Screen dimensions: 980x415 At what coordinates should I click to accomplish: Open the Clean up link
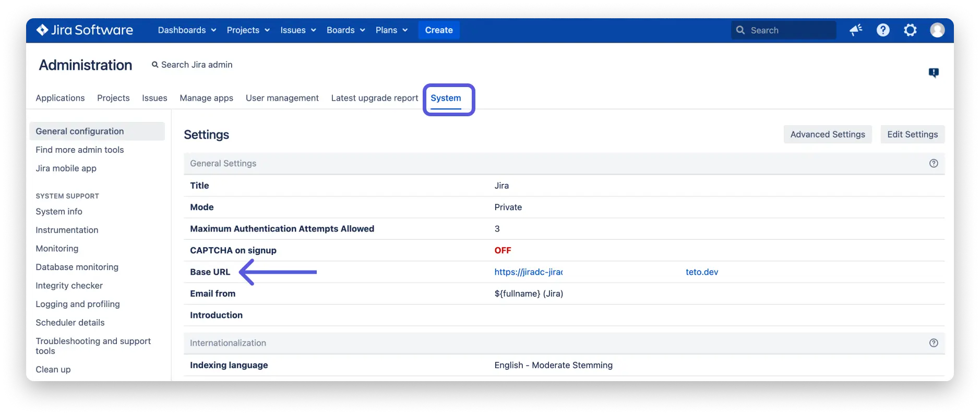coord(53,370)
